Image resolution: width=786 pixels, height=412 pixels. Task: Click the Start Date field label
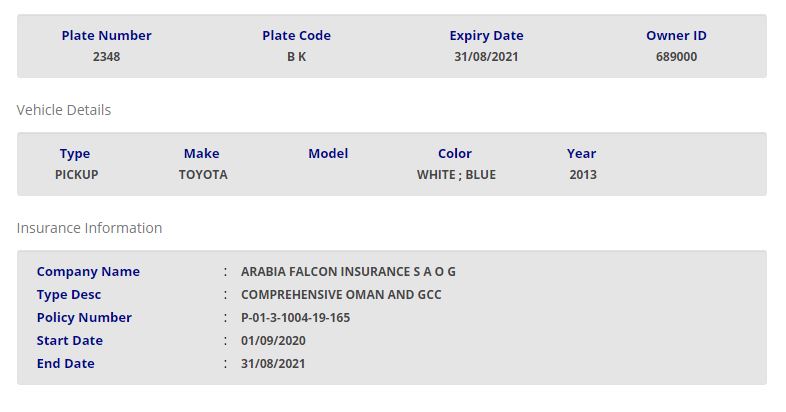[70, 341]
